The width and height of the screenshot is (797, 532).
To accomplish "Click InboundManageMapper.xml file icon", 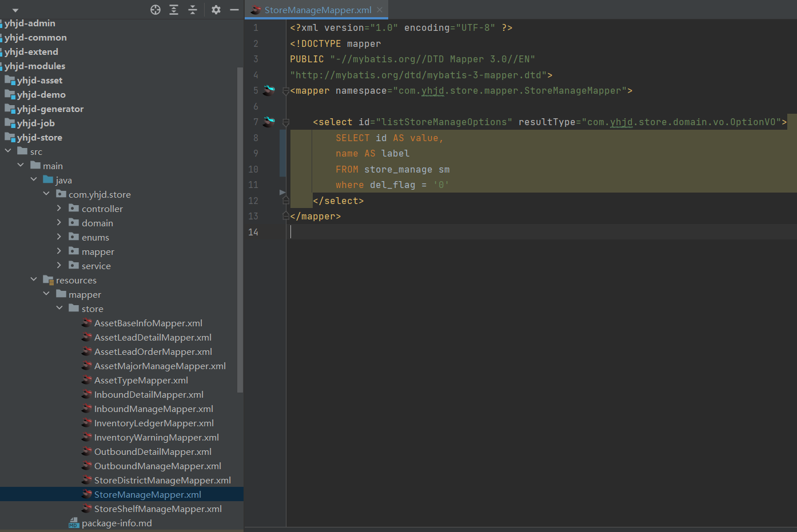I will coord(87,409).
